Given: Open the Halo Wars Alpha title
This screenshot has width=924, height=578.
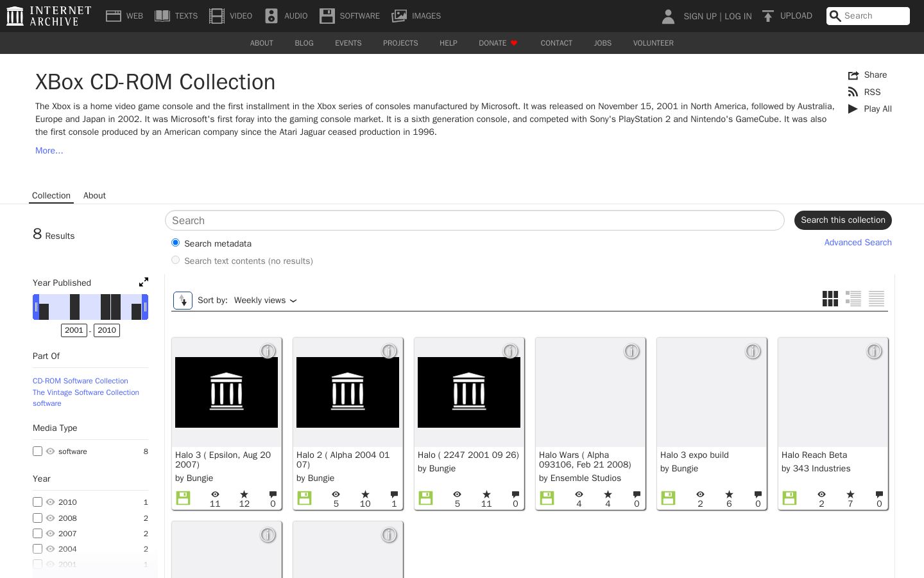Looking at the screenshot, I should pos(585,460).
